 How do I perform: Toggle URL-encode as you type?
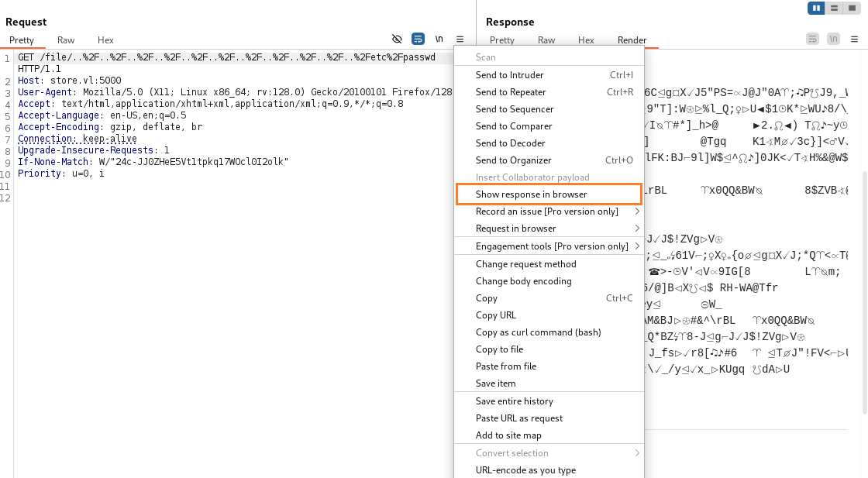pos(549,470)
